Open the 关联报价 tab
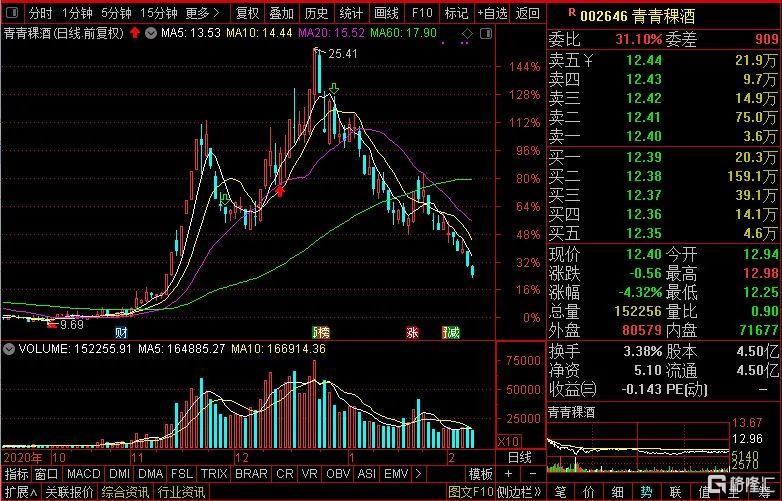 coord(69,492)
